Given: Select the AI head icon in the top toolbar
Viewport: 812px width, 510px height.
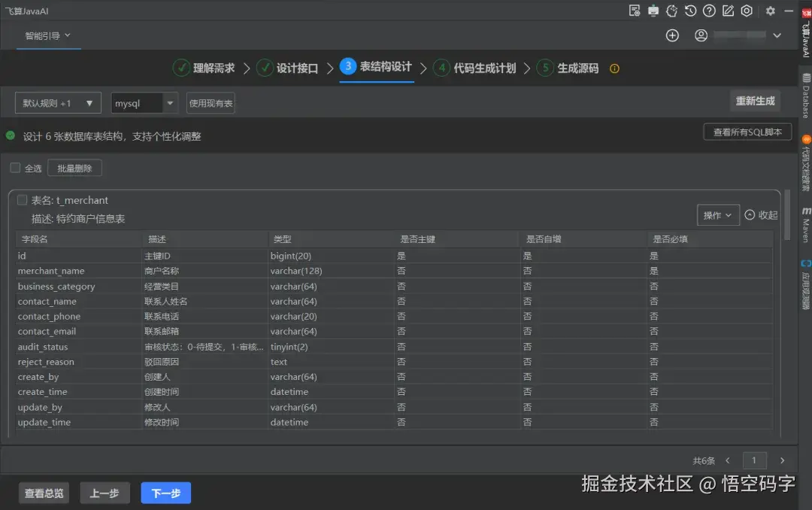Looking at the screenshot, I should [671, 11].
